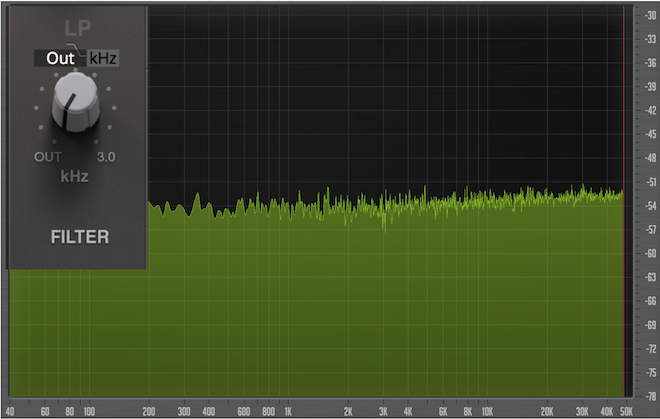The image size is (660, 419).
Task: Click the 400 Hz frequency axis label
Action: 208,411
